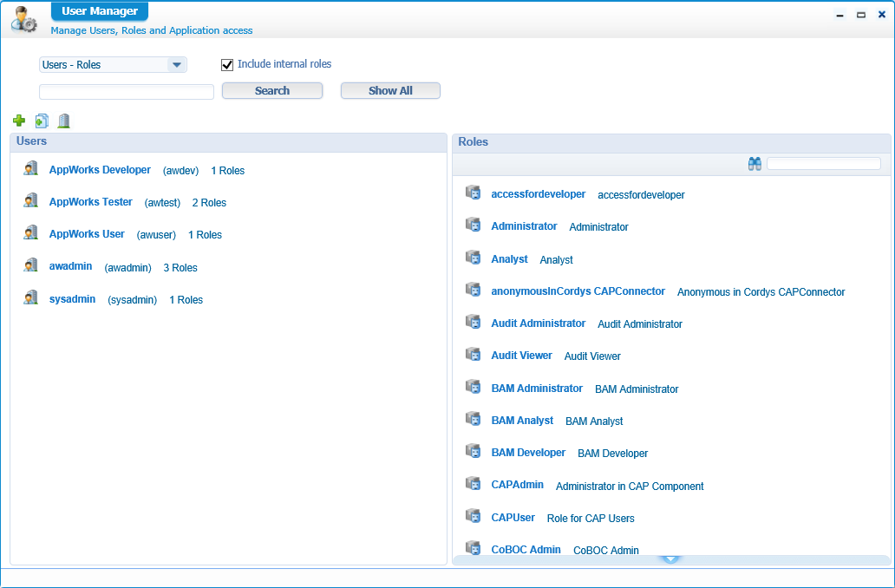Open the sysadmin user name link
895x588 pixels.
click(73, 299)
